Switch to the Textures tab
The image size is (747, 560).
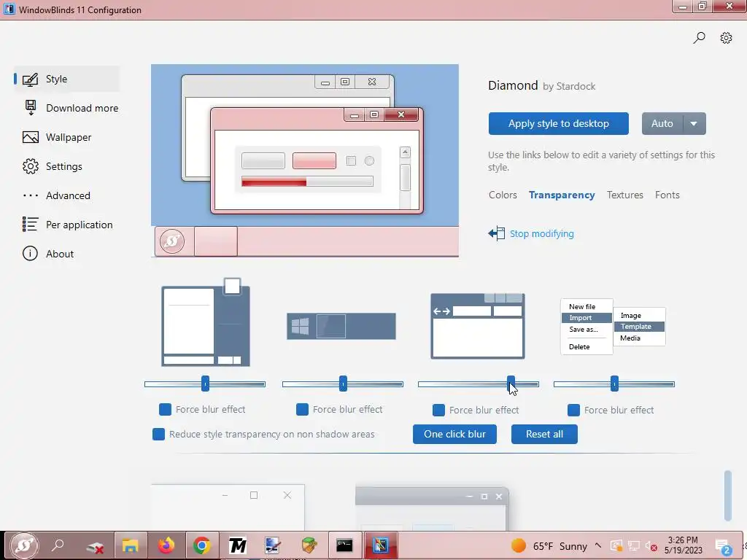[624, 195]
